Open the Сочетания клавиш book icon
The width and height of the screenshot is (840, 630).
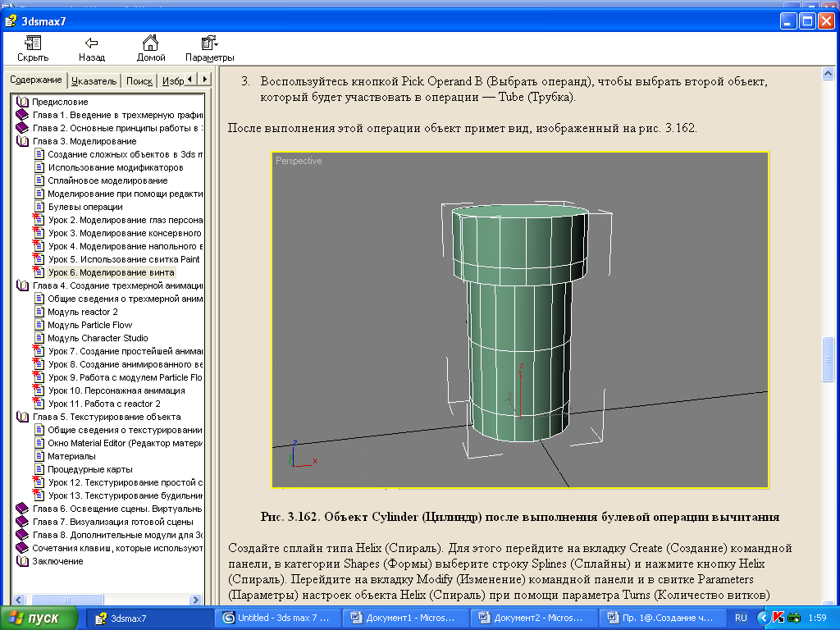(x=22, y=548)
